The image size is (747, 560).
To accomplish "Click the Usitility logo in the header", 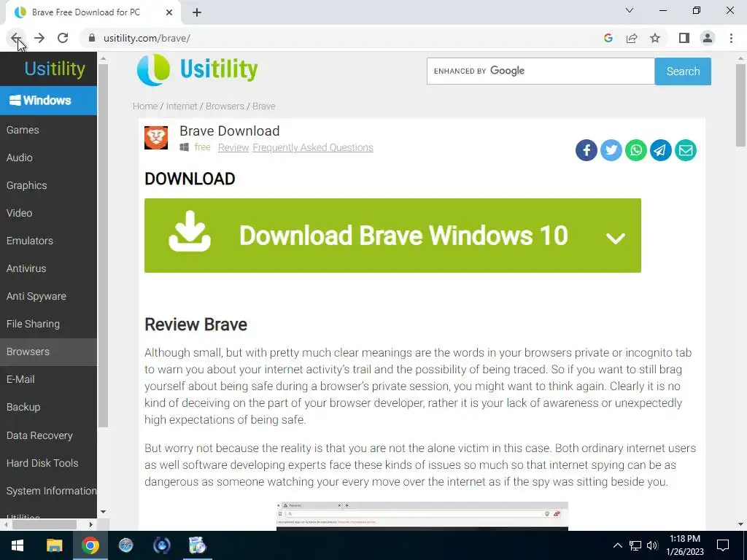I will click(197, 69).
